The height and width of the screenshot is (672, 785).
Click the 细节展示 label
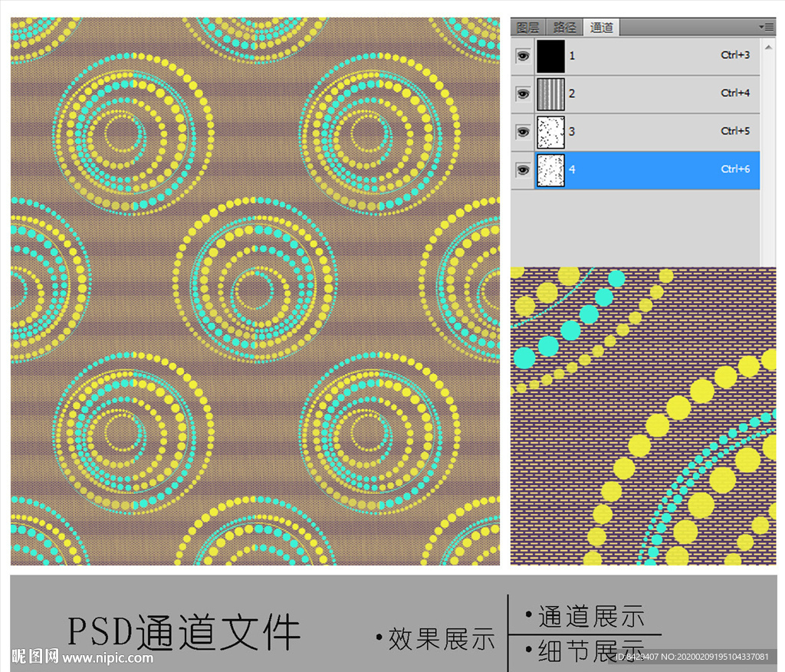point(591,651)
